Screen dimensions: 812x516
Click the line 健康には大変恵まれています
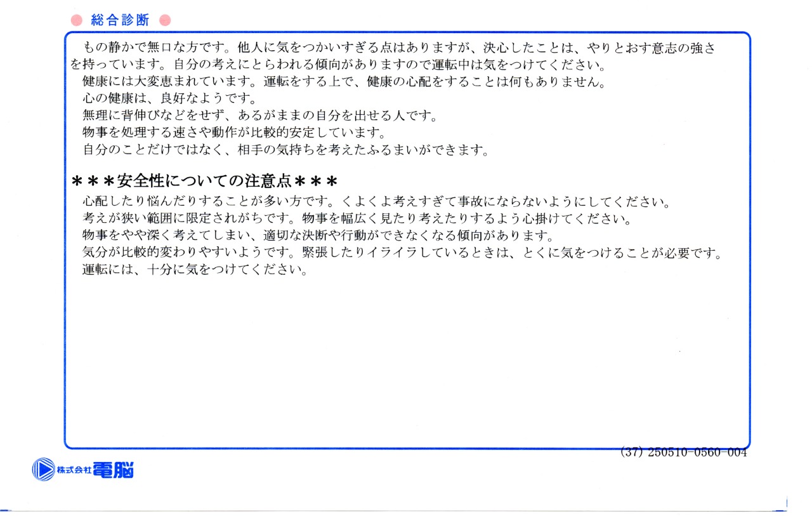pos(344,82)
